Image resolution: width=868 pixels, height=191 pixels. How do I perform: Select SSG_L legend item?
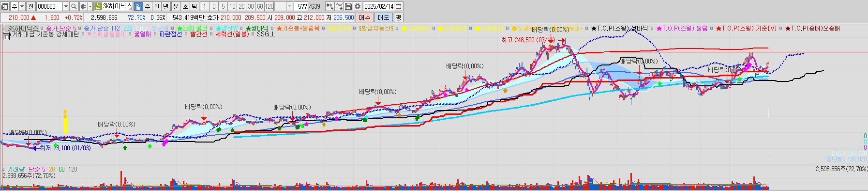pyautogui.click(x=266, y=35)
